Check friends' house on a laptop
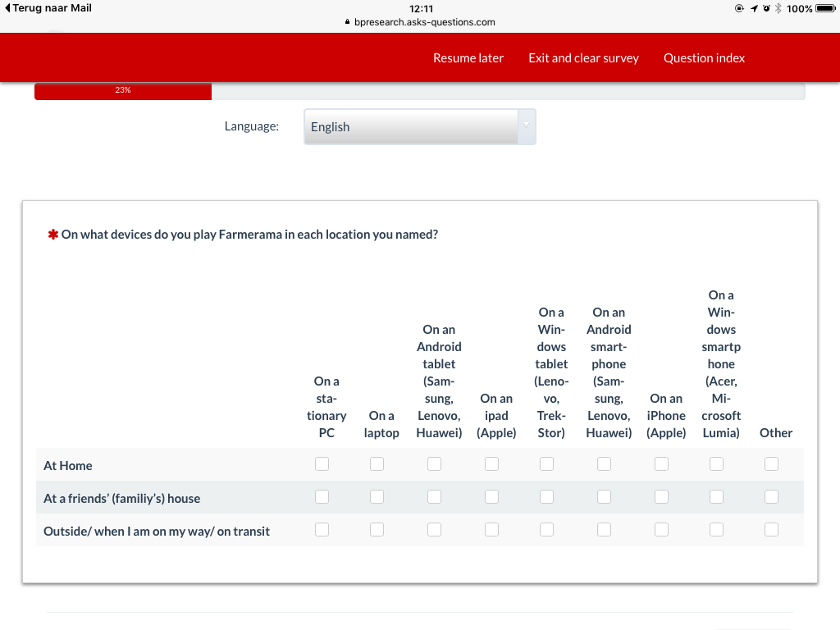 pos(377,497)
